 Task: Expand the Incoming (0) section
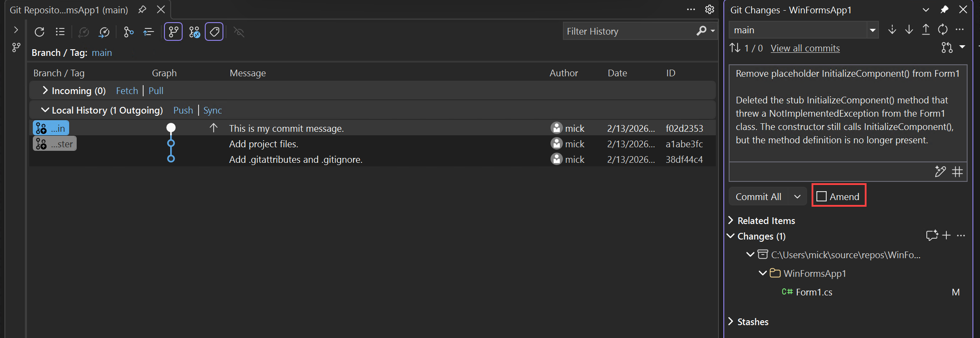point(45,90)
